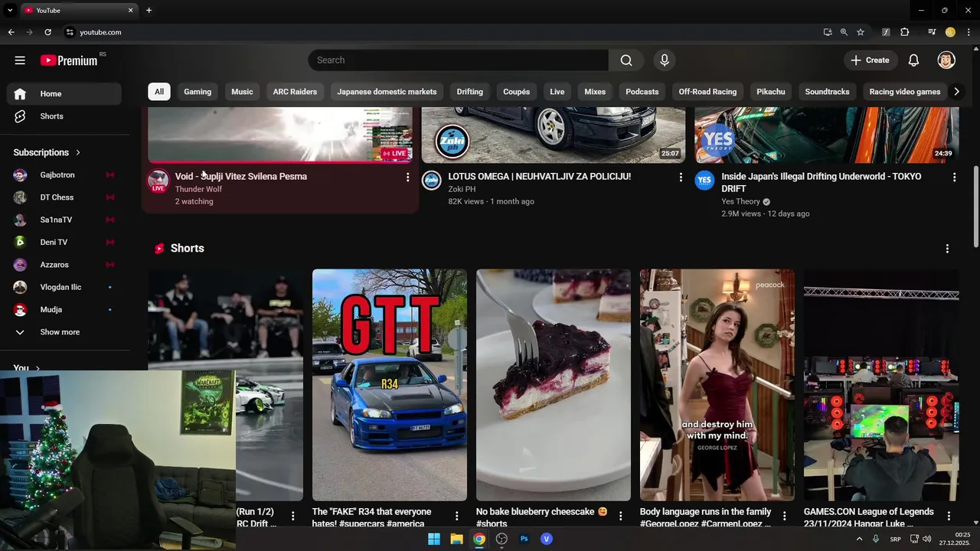Viewport: 980px width, 551px height.
Task: Select the Pikachu filter chip
Action: (771, 92)
